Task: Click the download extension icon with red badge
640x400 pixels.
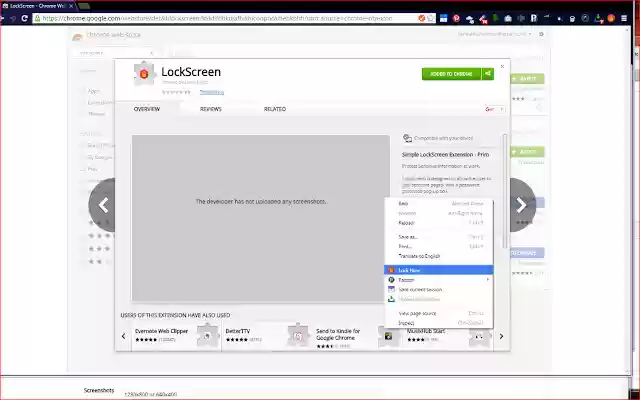Action: [598, 18]
